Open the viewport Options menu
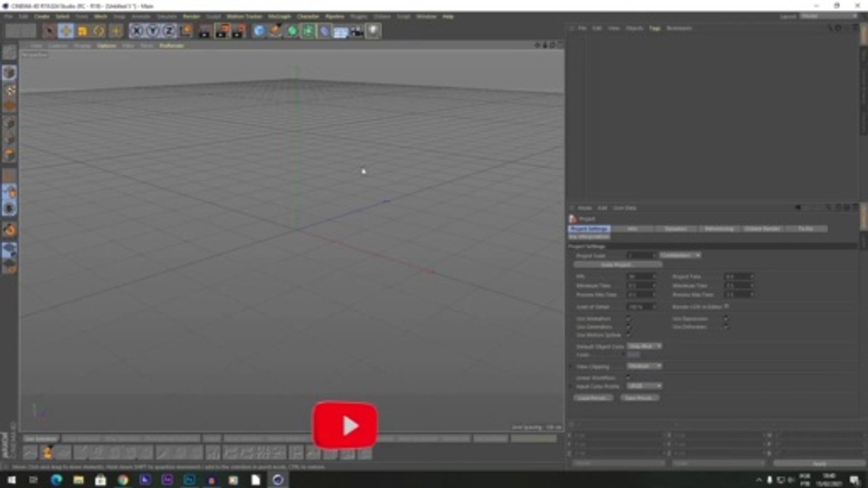The height and width of the screenshot is (488, 868). [x=106, y=45]
